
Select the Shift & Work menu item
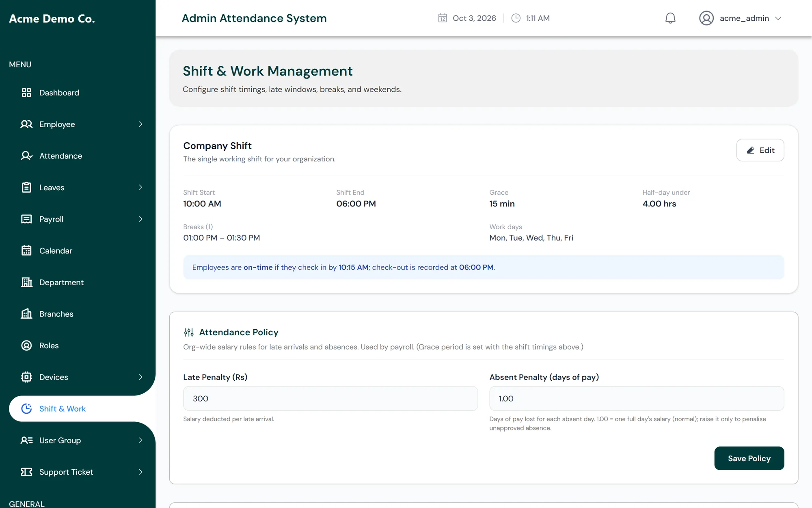click(82, 409)
